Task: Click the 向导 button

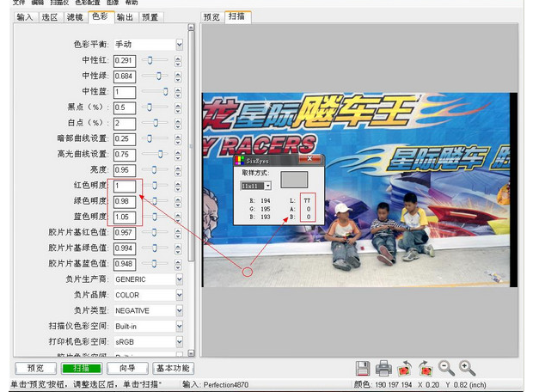Action: point(127,368)
